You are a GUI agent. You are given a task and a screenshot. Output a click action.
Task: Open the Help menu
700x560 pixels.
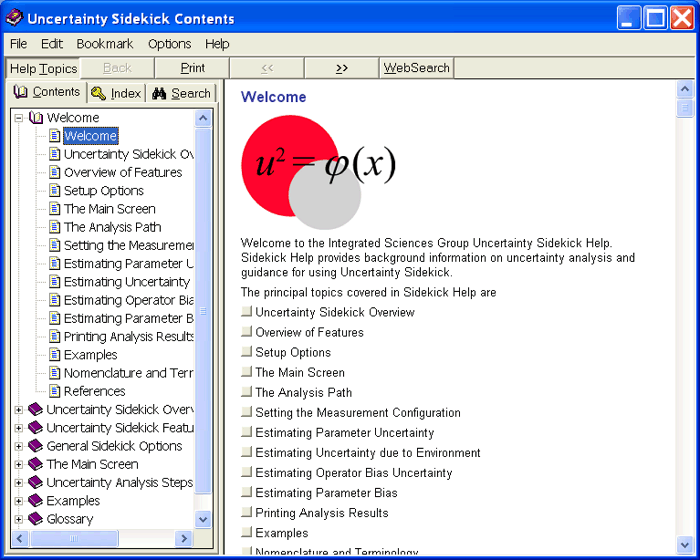pos(217,44)
